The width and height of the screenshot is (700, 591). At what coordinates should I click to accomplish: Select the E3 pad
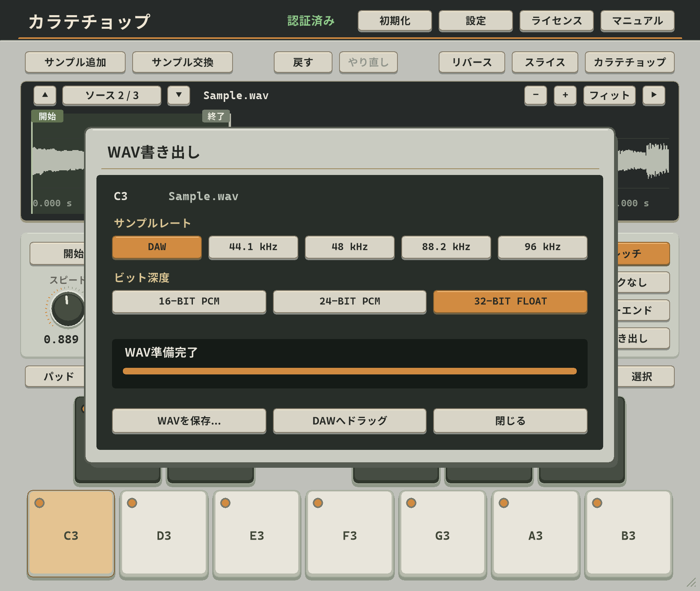(x=257, y=533)
